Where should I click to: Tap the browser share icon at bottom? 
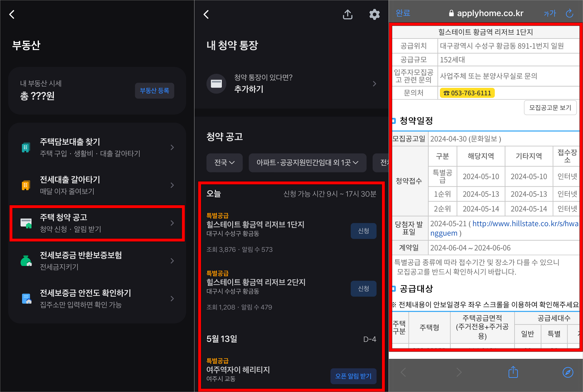point(513,372)
